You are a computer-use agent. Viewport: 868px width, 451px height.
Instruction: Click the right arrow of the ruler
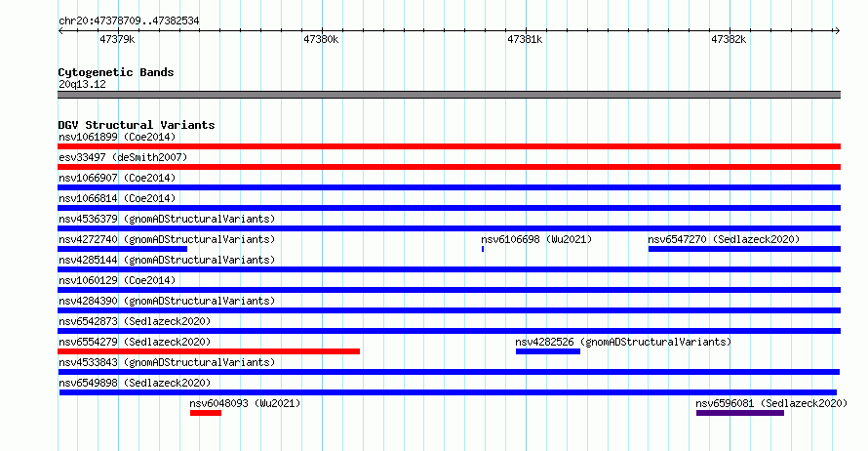(837, 31)
